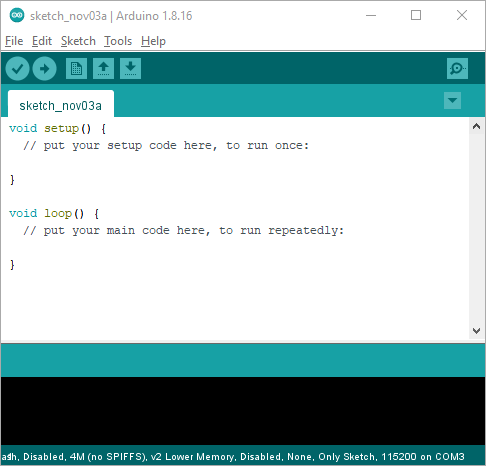Upload sketch with the arrow button
The image size is (486, 466).
pos(44,69)
